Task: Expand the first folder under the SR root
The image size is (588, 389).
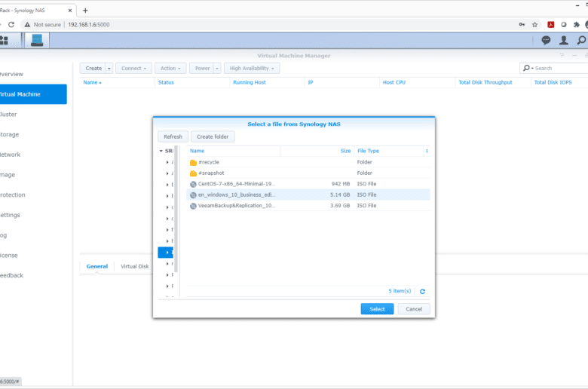Action: (x=167, y=162)
